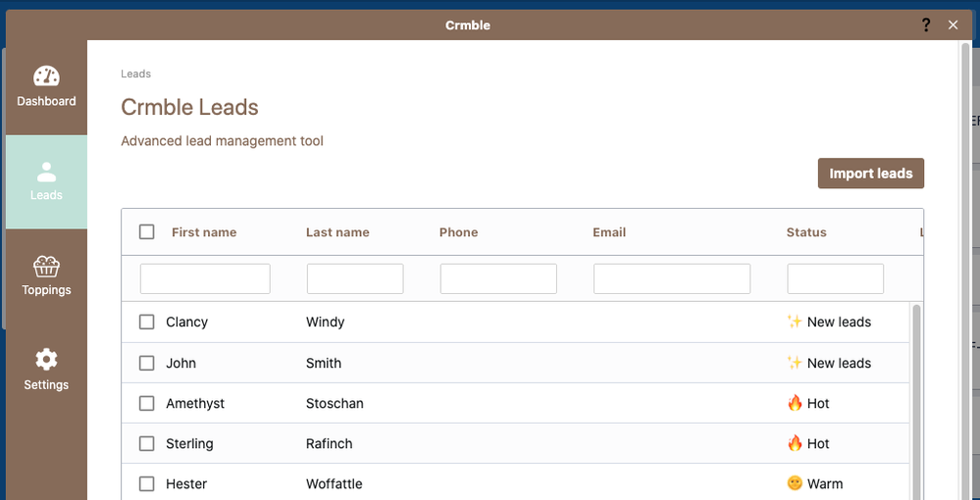Close the Crmble window

[954, 25]
